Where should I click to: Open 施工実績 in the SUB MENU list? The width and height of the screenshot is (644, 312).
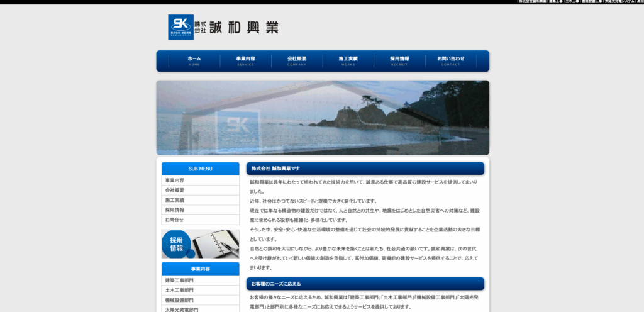point(201,200)
